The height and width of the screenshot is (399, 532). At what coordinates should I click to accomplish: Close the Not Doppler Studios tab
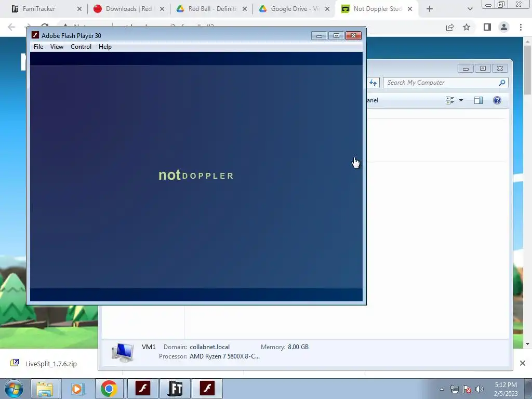(x=410, y=9)
